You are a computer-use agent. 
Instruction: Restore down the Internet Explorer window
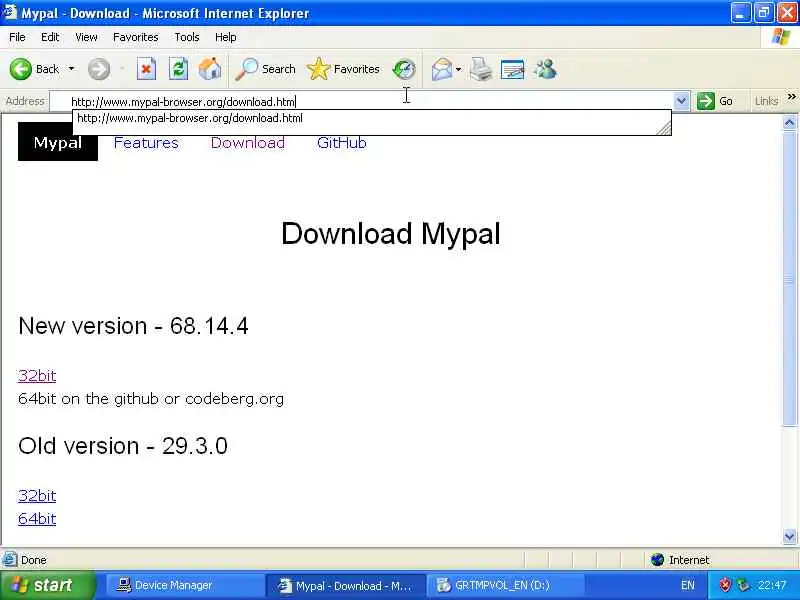(764, 13)
